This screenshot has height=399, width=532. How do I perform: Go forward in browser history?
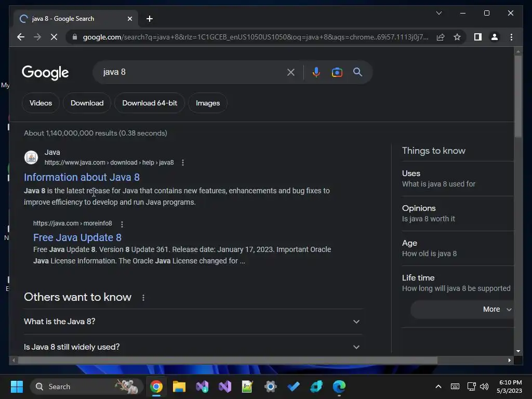(37, 37)
